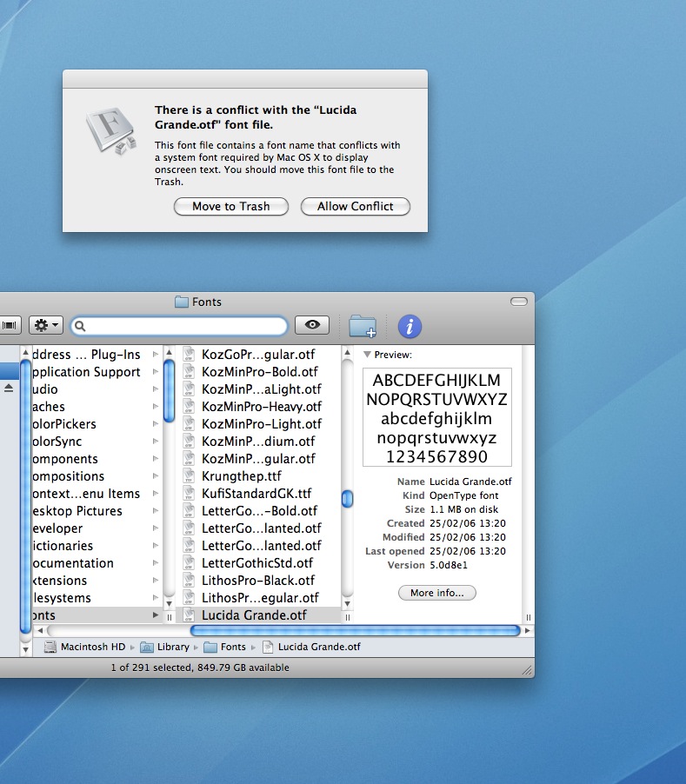Viewport: 686px width, 784px height.
Task: Open the ColorSync folder row
Action: click(97, 442)
